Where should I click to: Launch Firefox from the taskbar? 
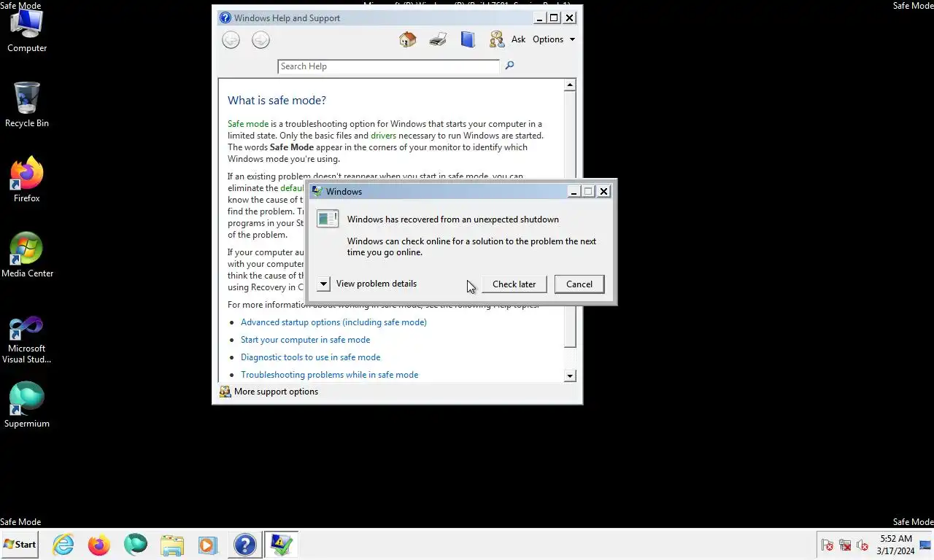(x=99, y=545)
